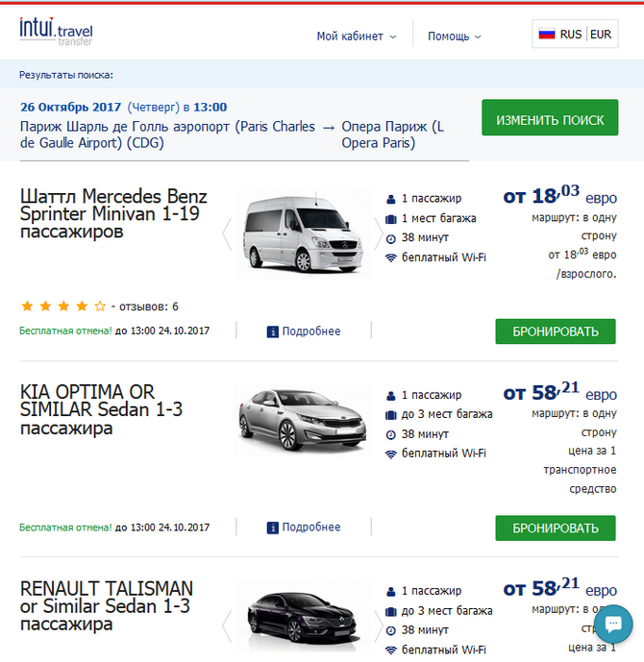Viewport: 644px width, 662px height.
Task: Click passenger icon in Mercedes Sprinter card
Action: [391, 199]
